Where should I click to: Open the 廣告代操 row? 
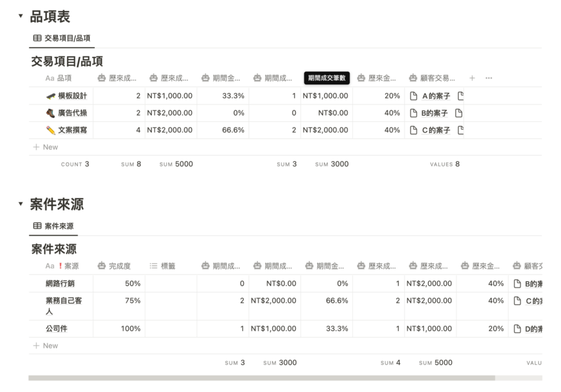pyautogui.click(x=72, y=113)
